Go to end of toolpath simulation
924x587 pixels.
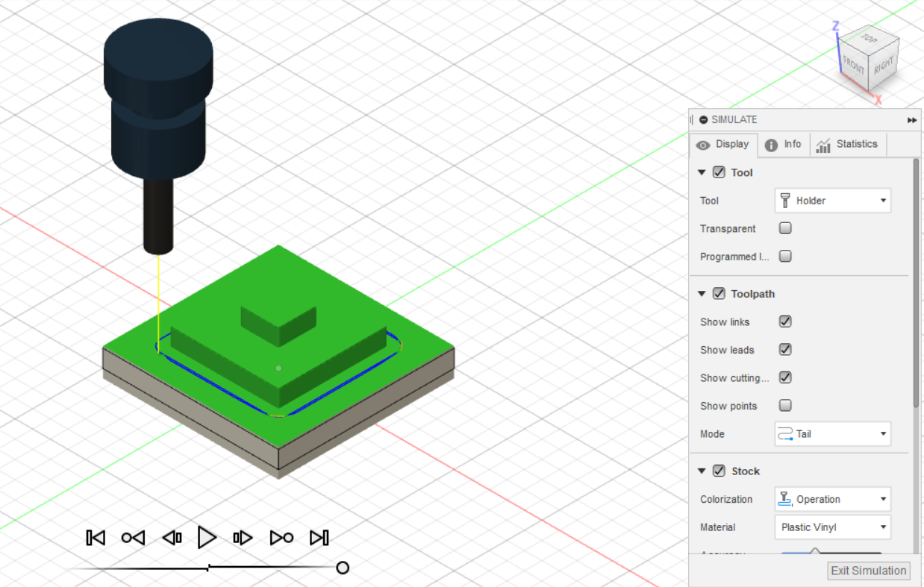[x=319, y=538]
